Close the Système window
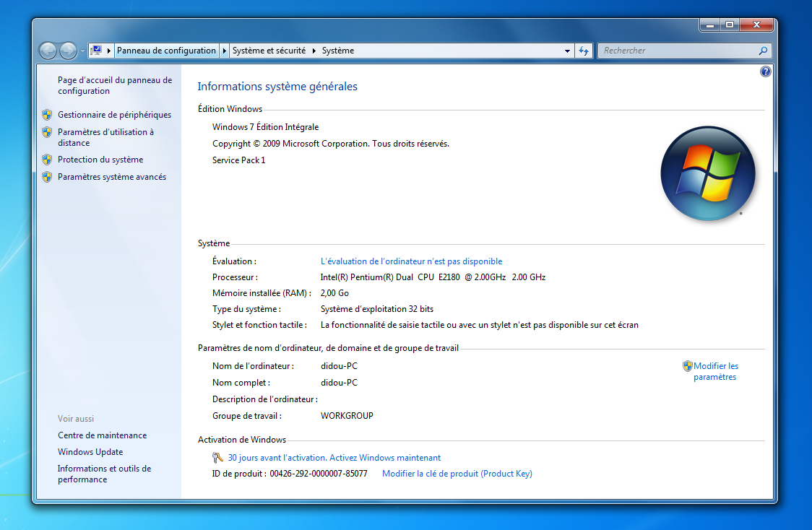 (756, 25)
